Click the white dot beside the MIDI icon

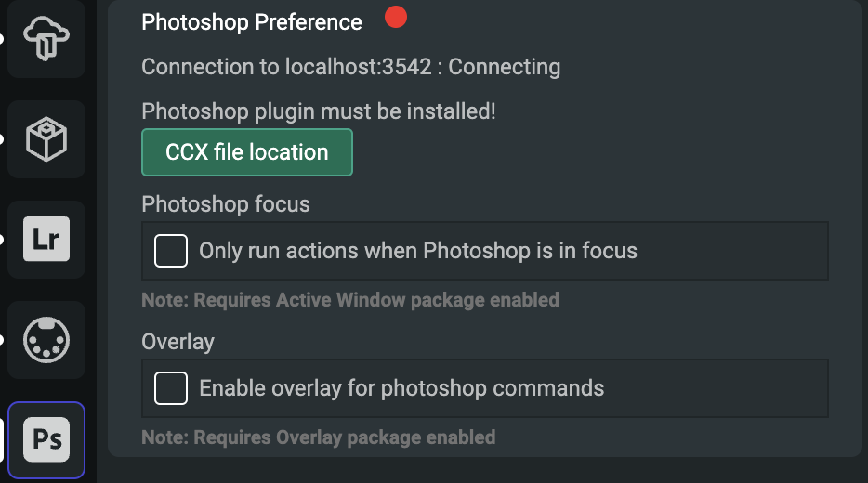[2, 340]
